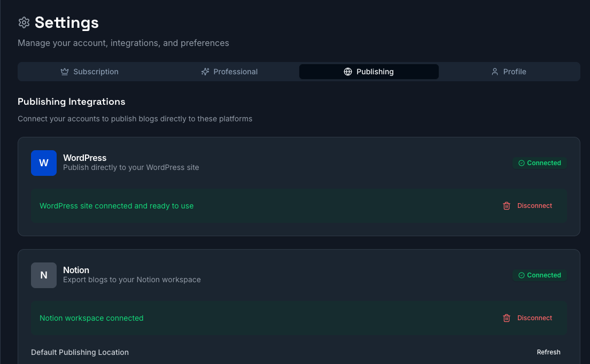Switch to the Professional tab
Image resolution: width=590 pixels, height=364 pixels.
(x=229, y=72)
